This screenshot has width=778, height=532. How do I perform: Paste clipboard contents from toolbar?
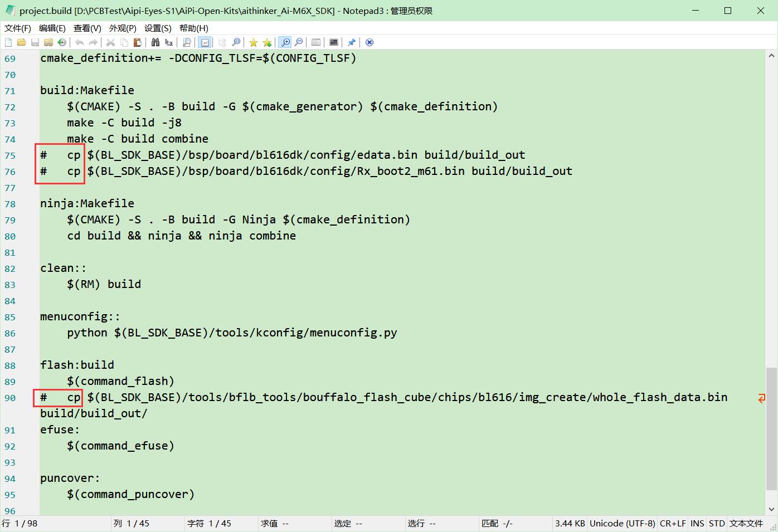click(137, 42)
